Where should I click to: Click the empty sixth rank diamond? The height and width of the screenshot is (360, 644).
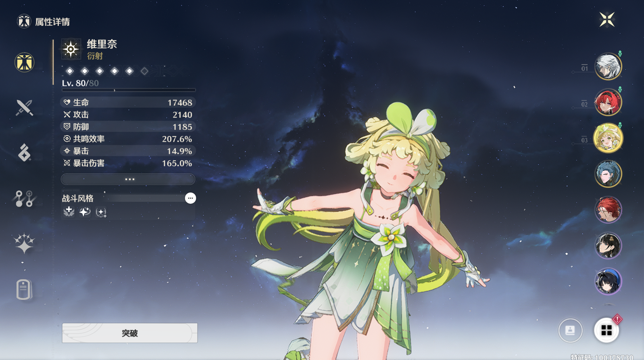(144, 71)
